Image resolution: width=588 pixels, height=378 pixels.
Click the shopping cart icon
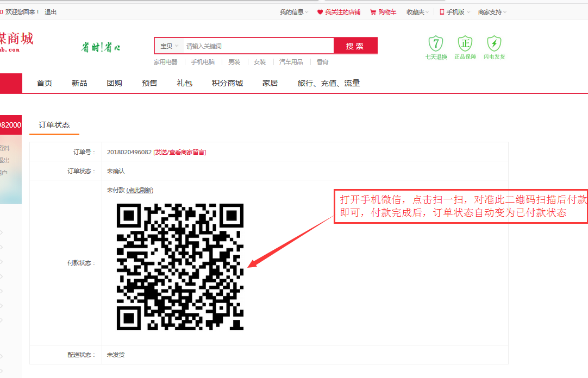[x=373, y=12]
